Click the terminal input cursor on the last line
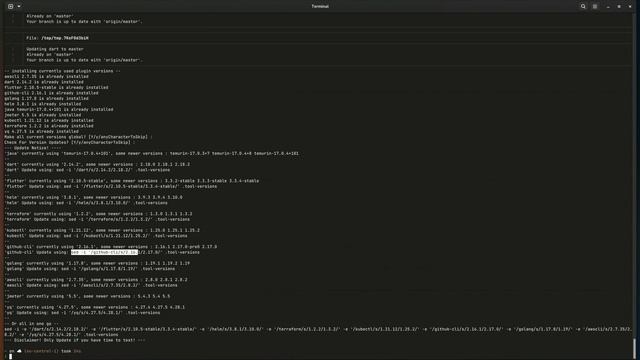This screenshot has height=360, width=640. pos(11,356)
